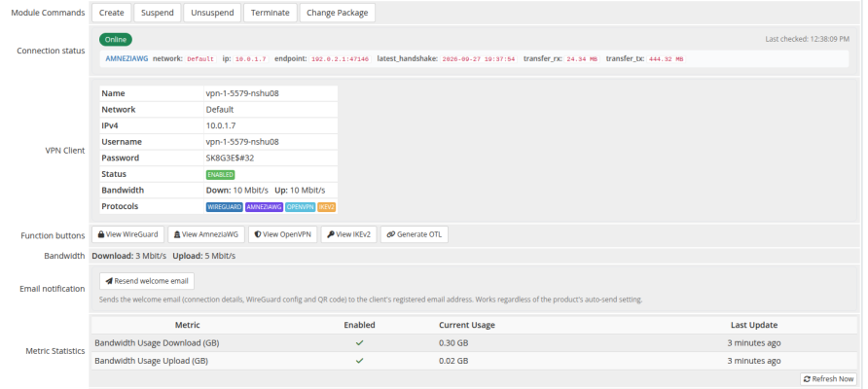Click the Network value Default in VPN Client table

[220, 110]
